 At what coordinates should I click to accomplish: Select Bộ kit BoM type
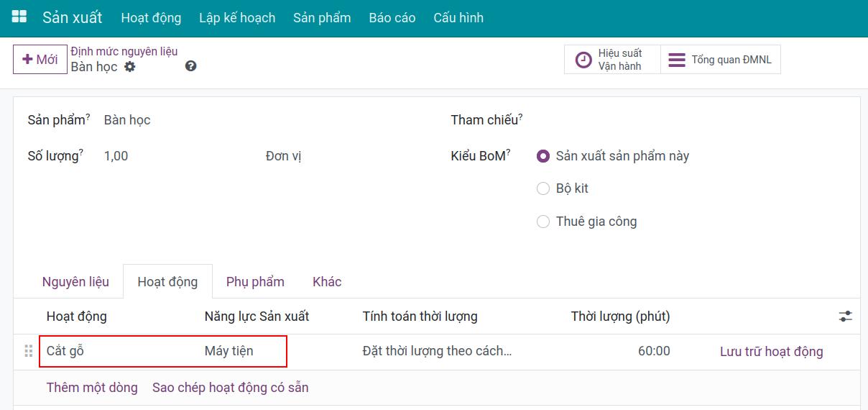pos(543,188)
